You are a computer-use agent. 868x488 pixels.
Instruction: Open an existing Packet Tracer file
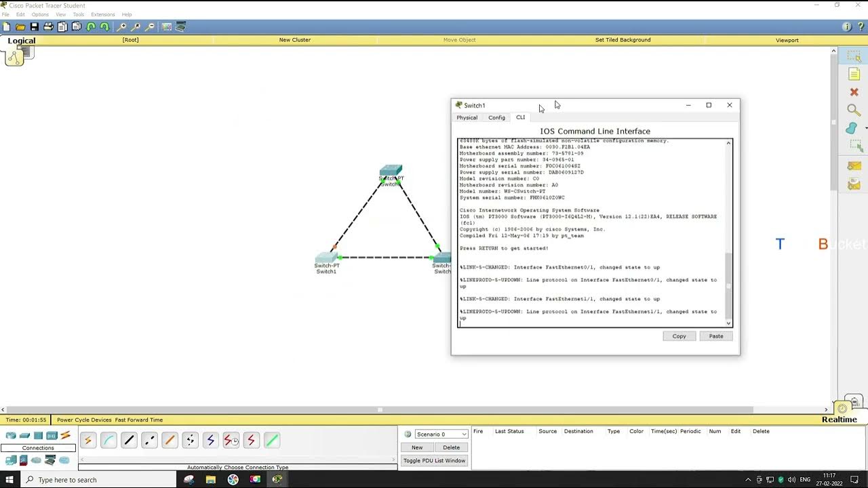pyautogui.click(x=20, y=26)
